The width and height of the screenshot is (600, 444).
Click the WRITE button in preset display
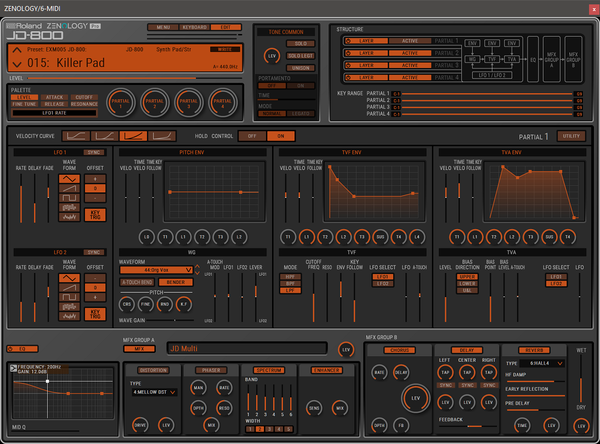(x=225, y=49)
